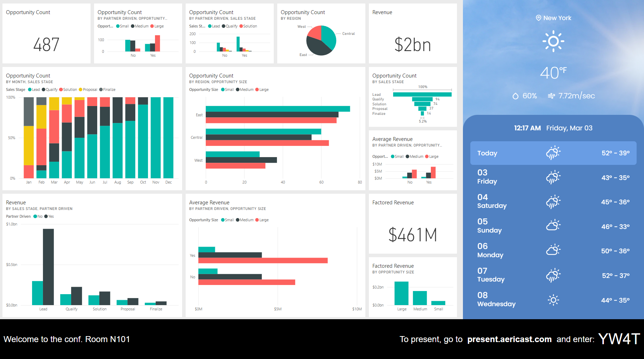644x359 pixels.
Task: Click the Proposal legend marker in monthly chart
Action: [x=81, y=89]
